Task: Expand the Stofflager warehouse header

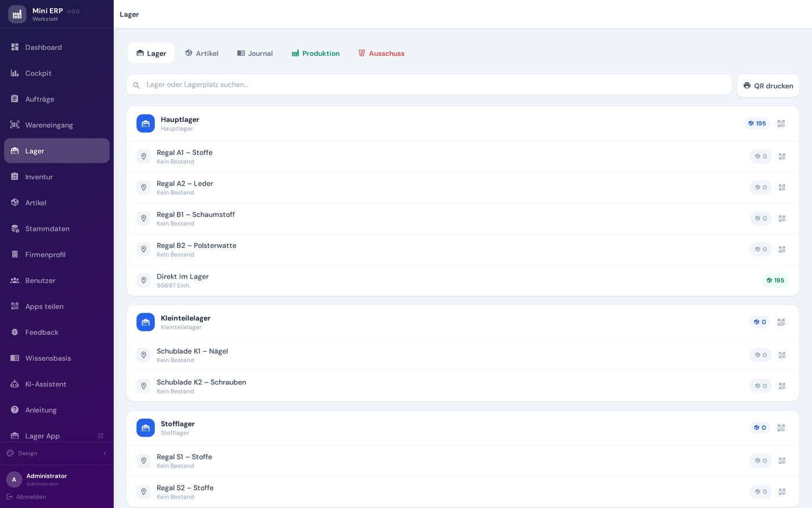Action: tap(463, 428)
